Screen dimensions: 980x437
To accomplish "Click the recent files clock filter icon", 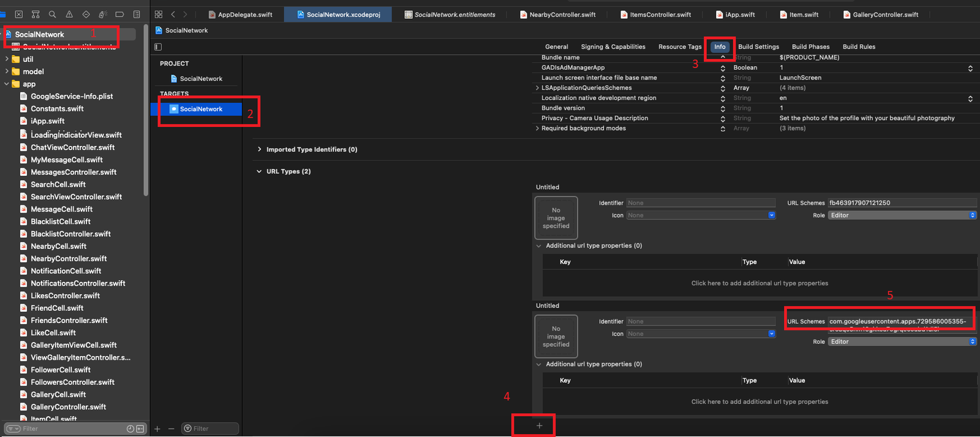I will [x=130, y=428].
